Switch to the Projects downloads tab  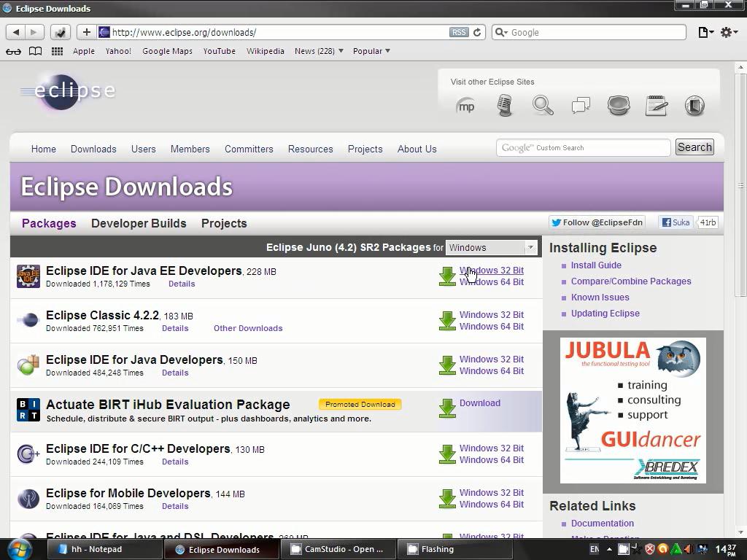tap(224, 223)
